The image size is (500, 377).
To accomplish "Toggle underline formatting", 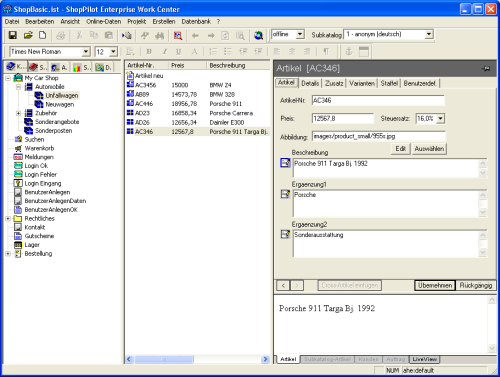I will (x=179, y=51).
